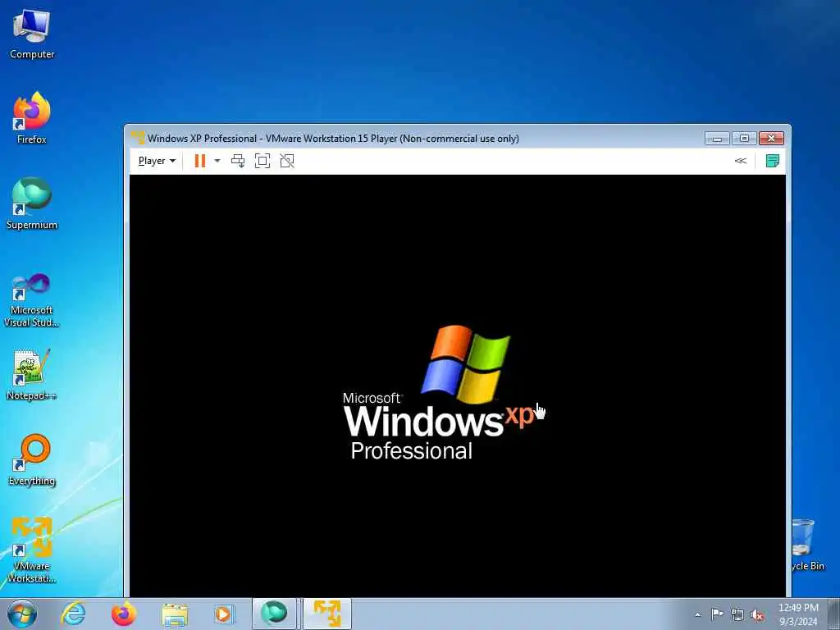
Task: Open the clock showing 12:49 PM
Action: [798, 614]
